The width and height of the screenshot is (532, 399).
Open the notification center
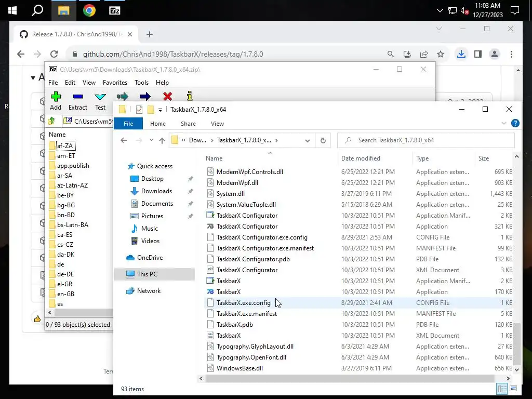click(x=515, y=10)
